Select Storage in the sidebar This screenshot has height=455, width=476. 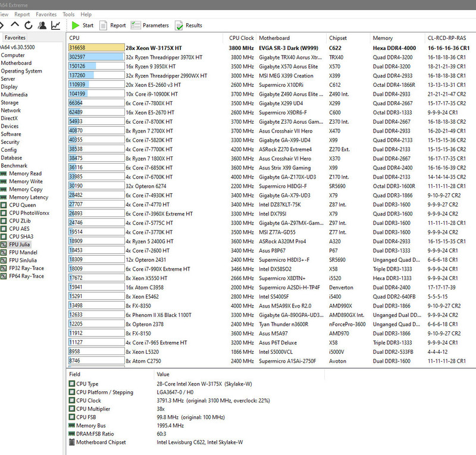click(10, 102)
